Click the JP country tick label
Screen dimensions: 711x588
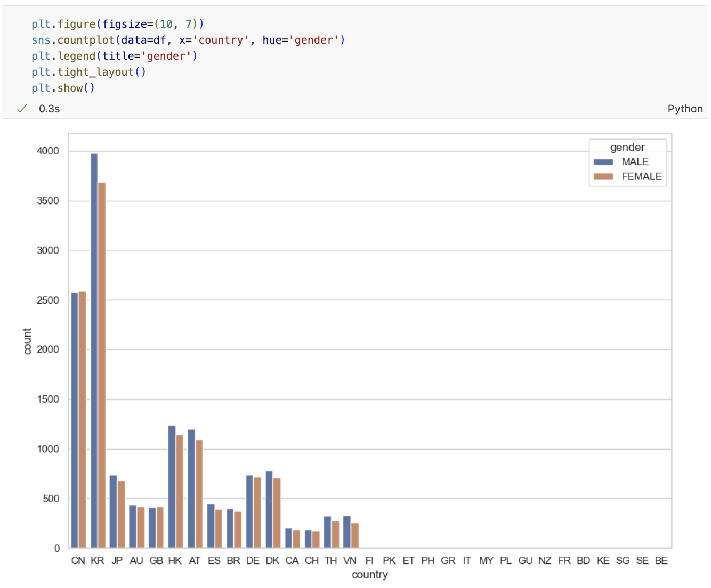tap(117, 561)
